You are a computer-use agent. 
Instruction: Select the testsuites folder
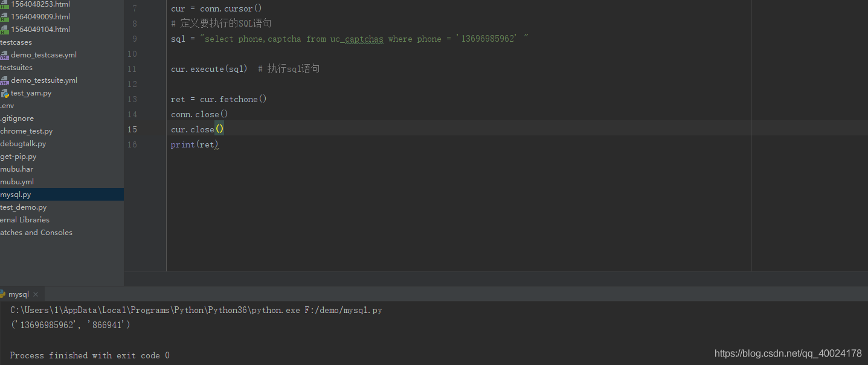[16, 68]
